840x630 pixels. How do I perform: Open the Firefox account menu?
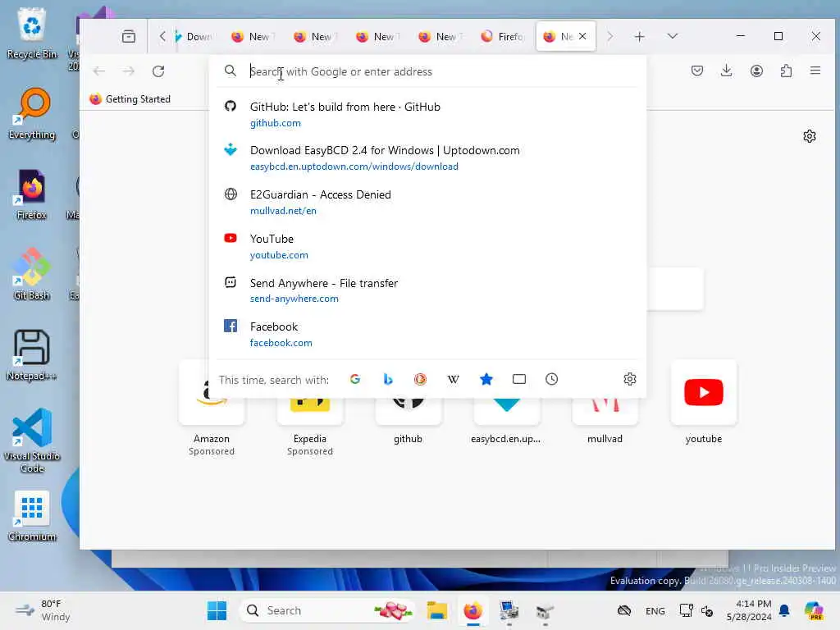point(756,71)
